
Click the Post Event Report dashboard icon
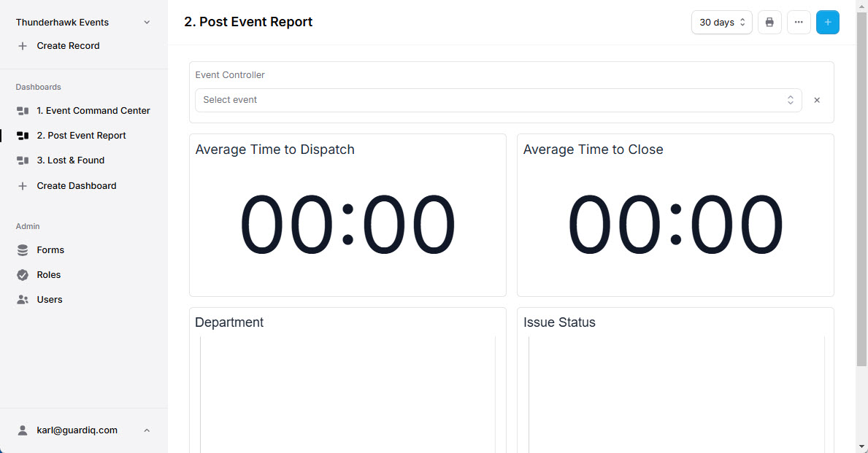pos(23,136)
